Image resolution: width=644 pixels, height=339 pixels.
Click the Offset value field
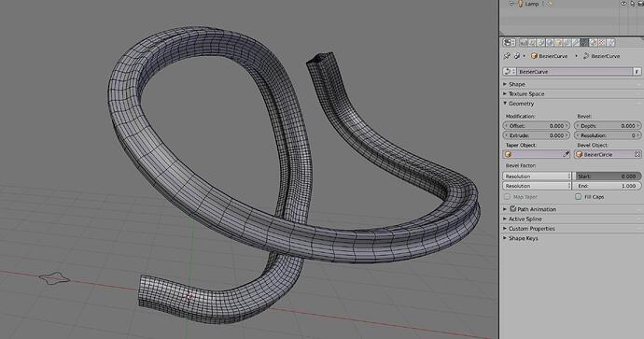[537, 126]
